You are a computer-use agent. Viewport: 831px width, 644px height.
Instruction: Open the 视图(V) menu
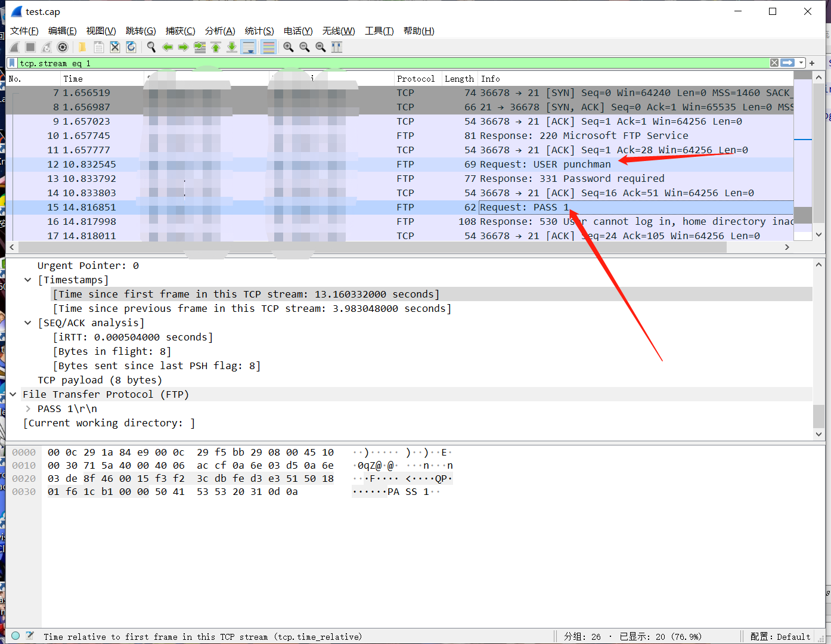pos(101,31)
